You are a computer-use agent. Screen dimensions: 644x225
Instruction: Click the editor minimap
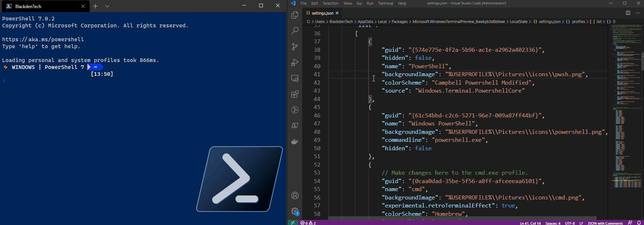(626, 106)
